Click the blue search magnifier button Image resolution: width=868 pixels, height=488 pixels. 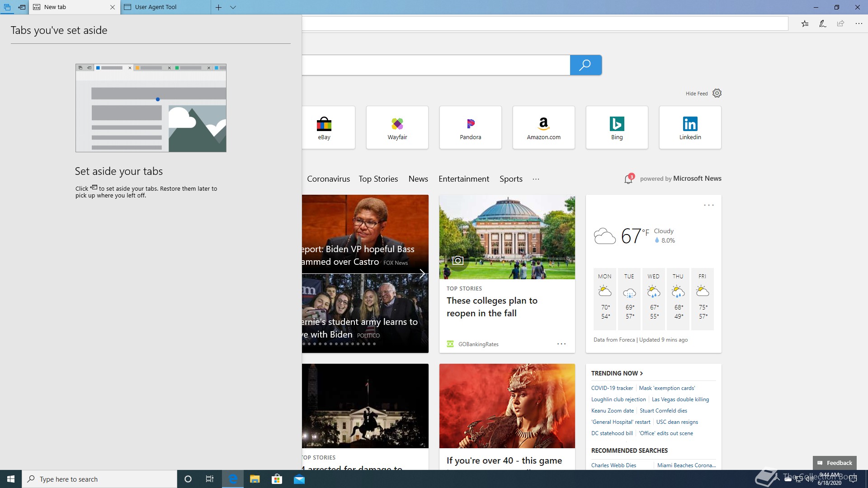click(585, 65)
